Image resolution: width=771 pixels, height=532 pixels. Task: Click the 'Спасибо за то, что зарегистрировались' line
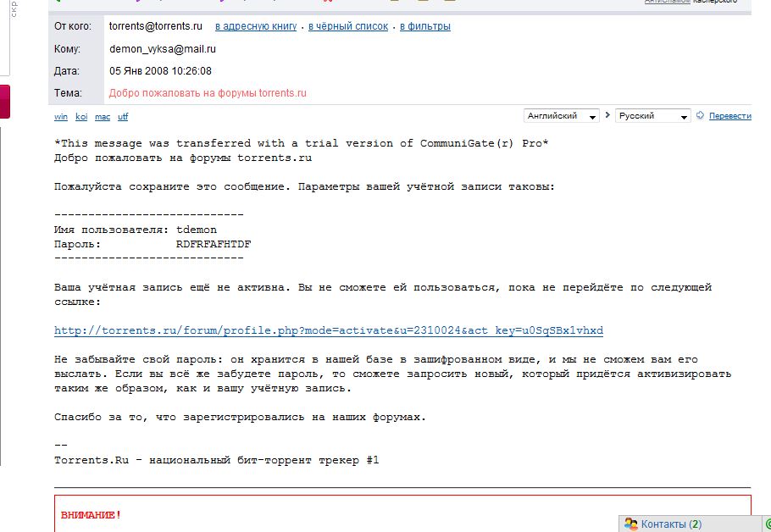tap(240, 417)
